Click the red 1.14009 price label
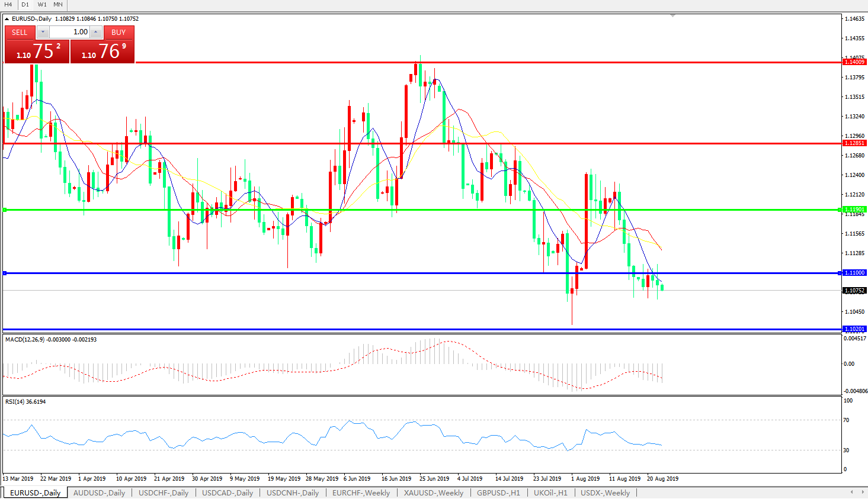Viewport: 868px width, 499px height. pyautogui.click(x=854, y=62)
